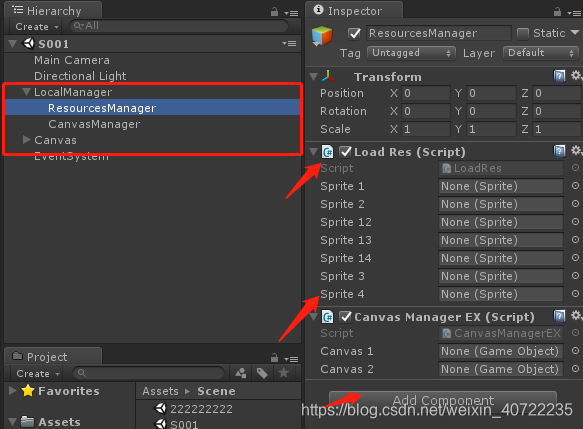Click the GameObject name field ResourcesManager

click(438, 33)
